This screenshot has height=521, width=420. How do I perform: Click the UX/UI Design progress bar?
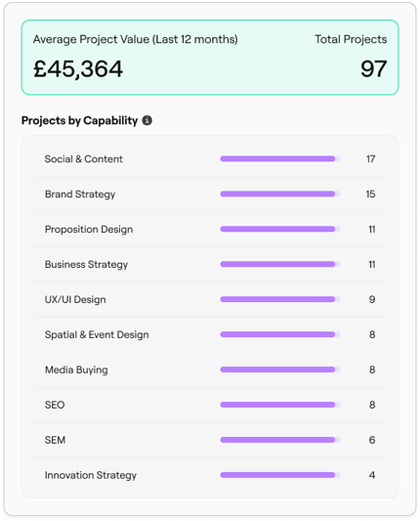(x=280, y=299)
